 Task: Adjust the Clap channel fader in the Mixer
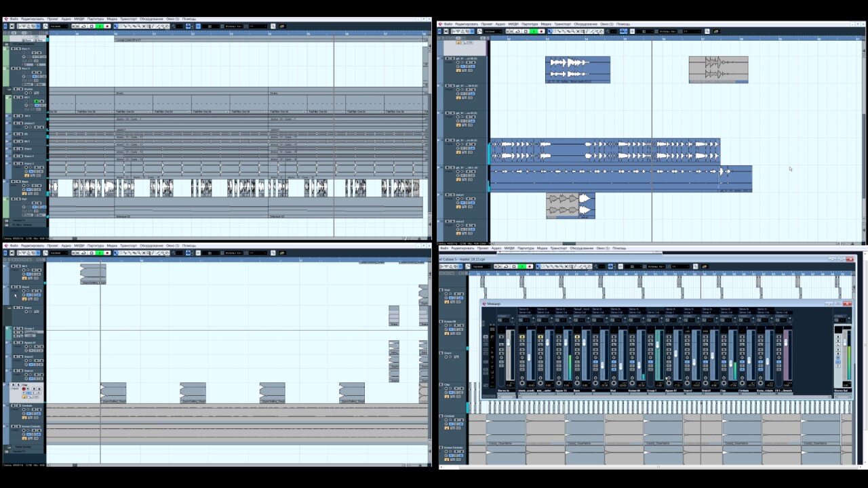[731, 363]
